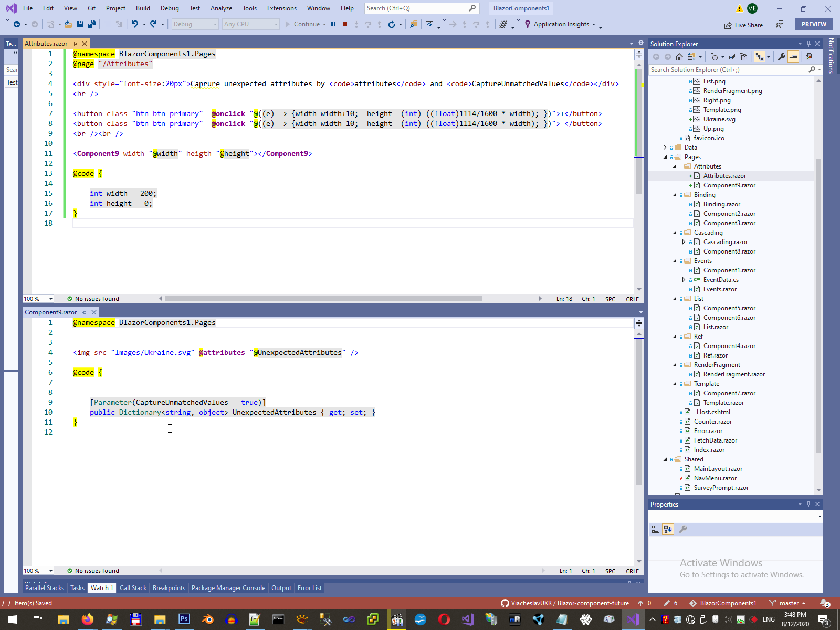This screenshot has height=630, width=840.
Task: Click the Undo arrow icon
Action: click(135, 24)
